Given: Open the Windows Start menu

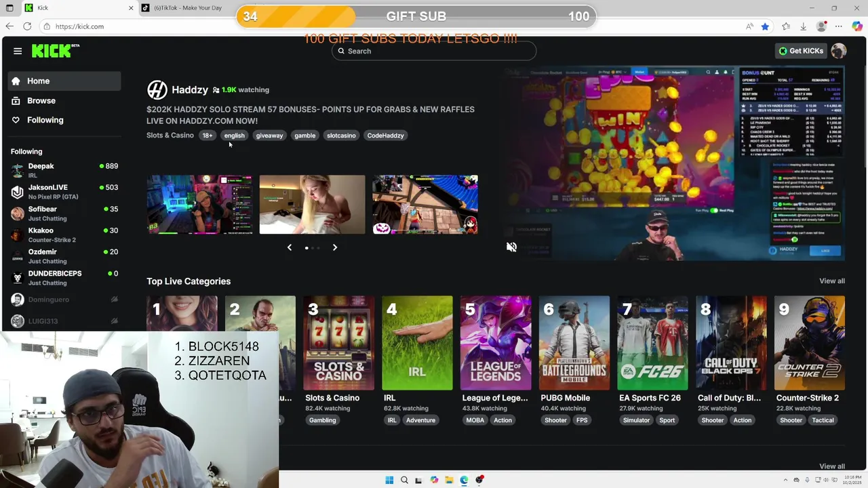Looking at the screenshot, I should [x=389, y=480].
